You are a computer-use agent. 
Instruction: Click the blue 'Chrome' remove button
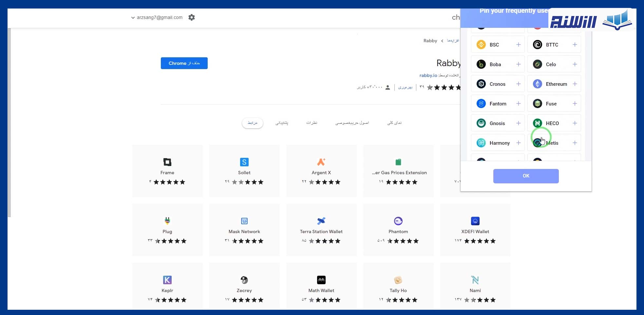click(184, 63)
